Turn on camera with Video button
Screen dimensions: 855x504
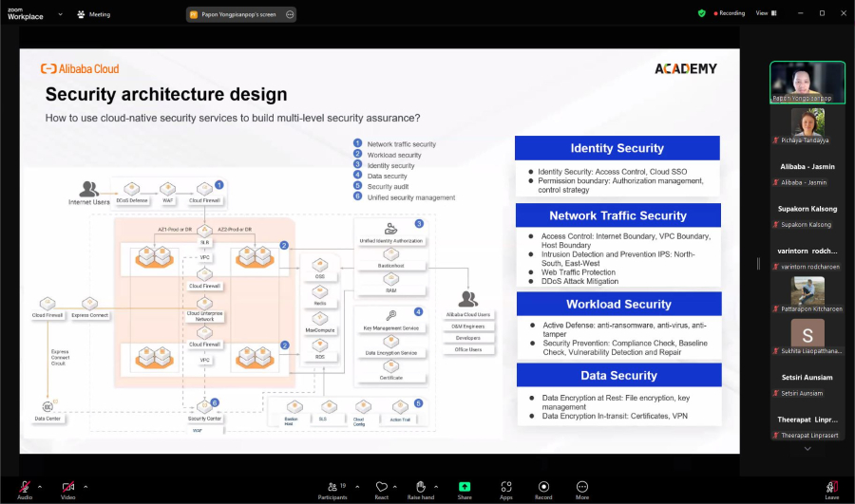point(67,487)
